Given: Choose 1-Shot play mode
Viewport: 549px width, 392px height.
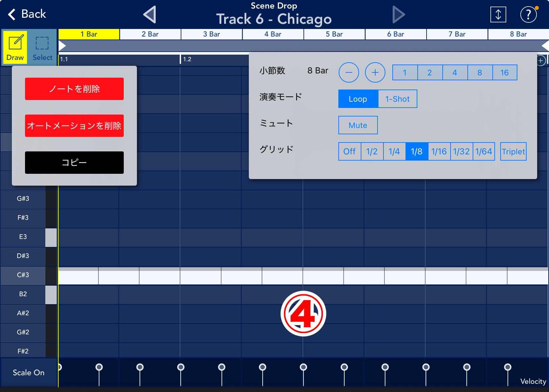Looking at the screenshot, I should [x=398, y=99].
